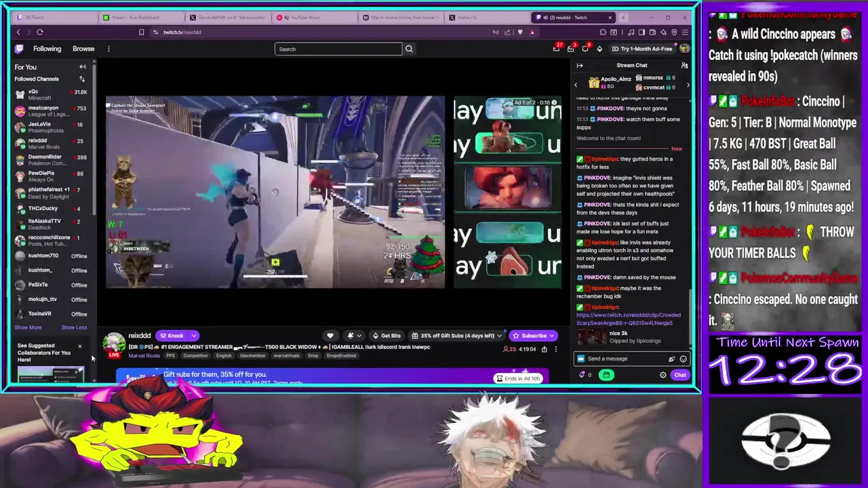868x488 pixels.
Task: Switch to the Following tab
Action: (x=47, y=49)
